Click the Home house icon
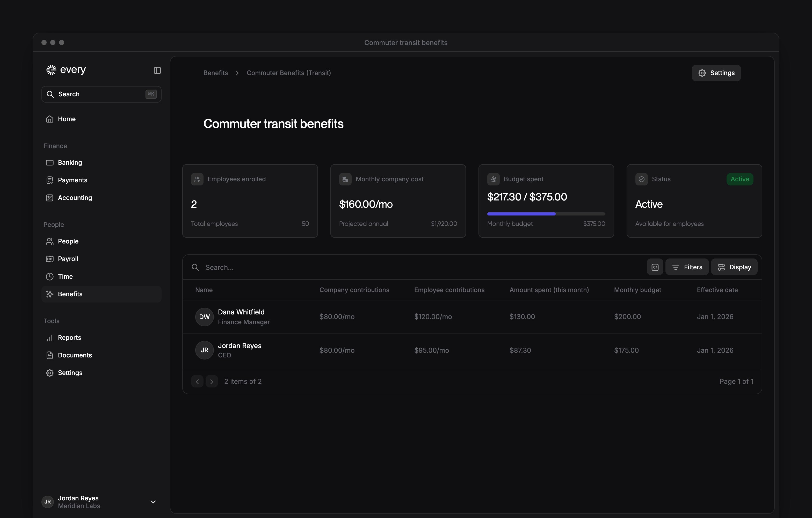Viewport: 812px width, 518px height. pyautogui.click(x=49, y=119)
